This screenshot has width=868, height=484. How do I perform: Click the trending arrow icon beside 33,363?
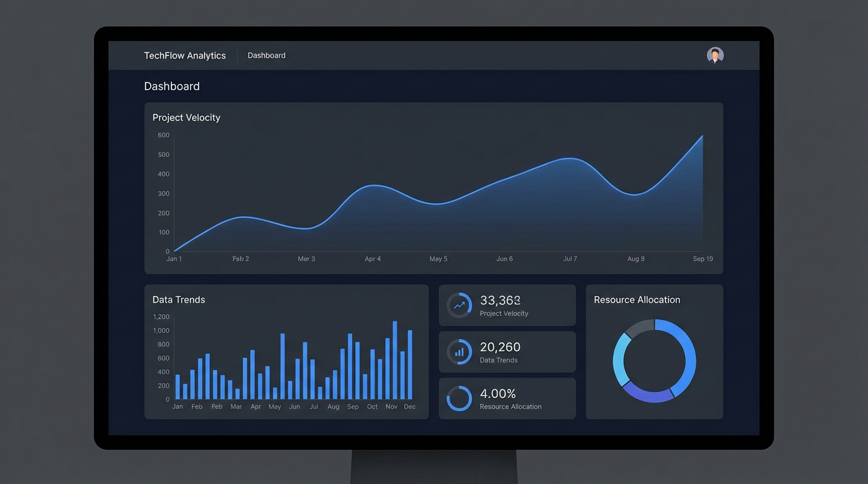coord(459,306)
